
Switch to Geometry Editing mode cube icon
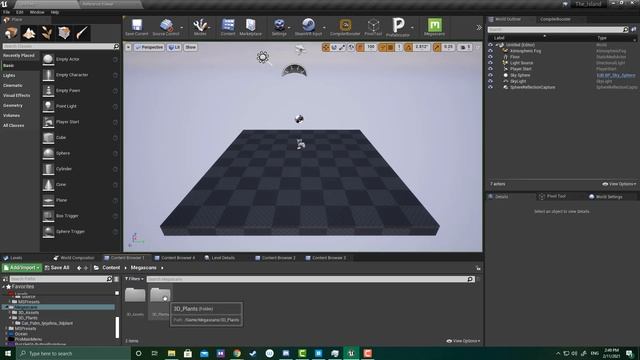[64, 33]
